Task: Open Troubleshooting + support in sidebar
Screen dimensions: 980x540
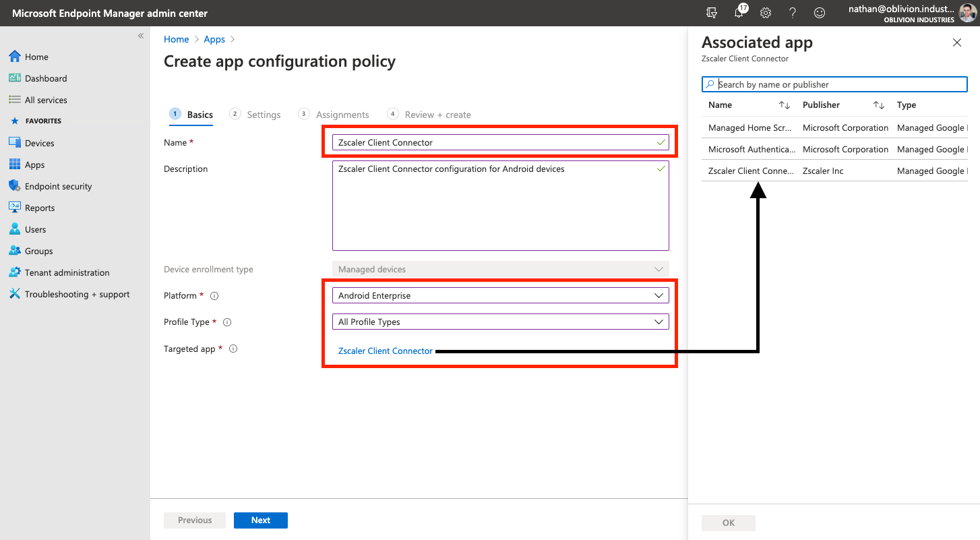Action: click(x=77, y=295)
